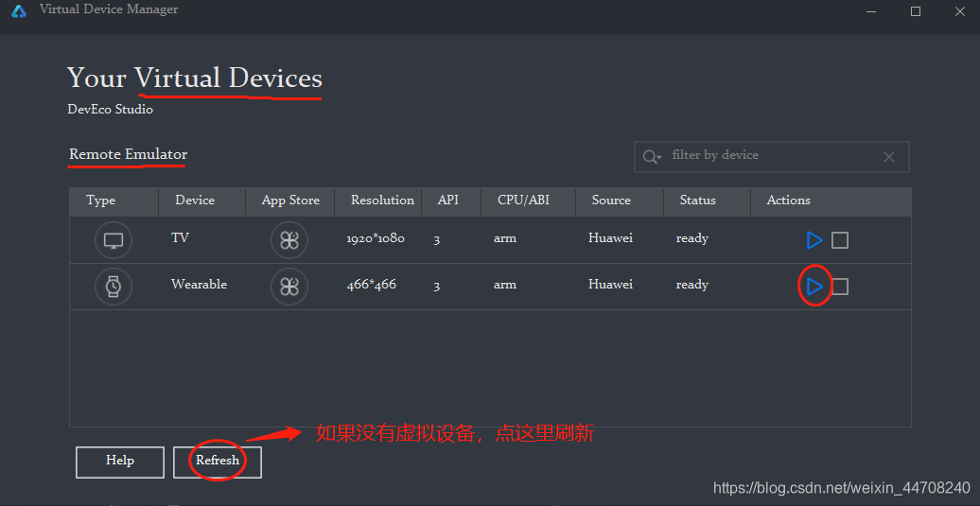Viewport: 980px width, 506px height.
Task: Start the Wearable emulator with play icon
Action: point(814,286)
